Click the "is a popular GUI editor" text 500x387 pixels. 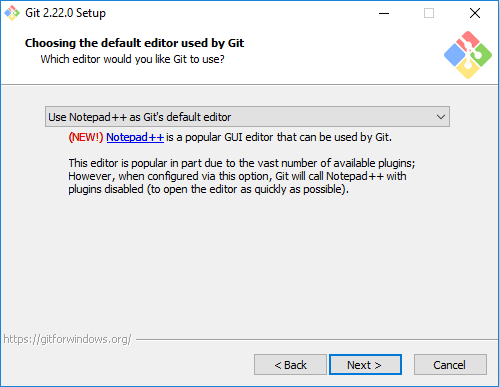pos(279,137)
